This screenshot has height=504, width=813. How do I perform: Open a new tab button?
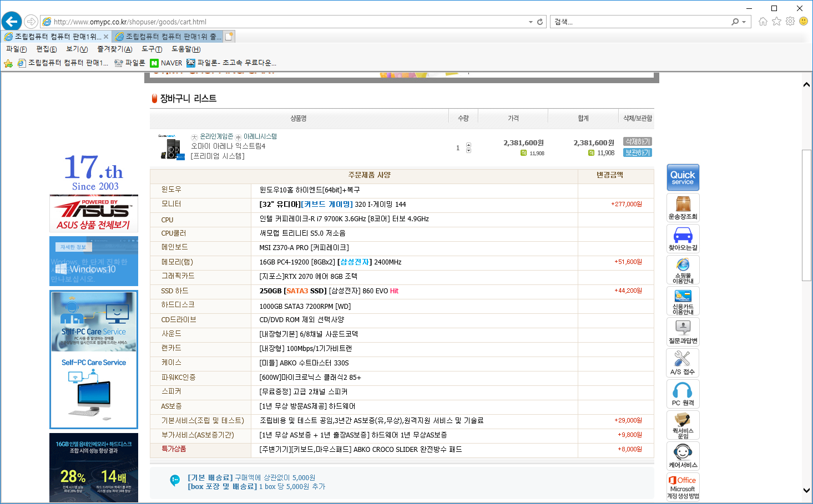click(x=229, y=37)
